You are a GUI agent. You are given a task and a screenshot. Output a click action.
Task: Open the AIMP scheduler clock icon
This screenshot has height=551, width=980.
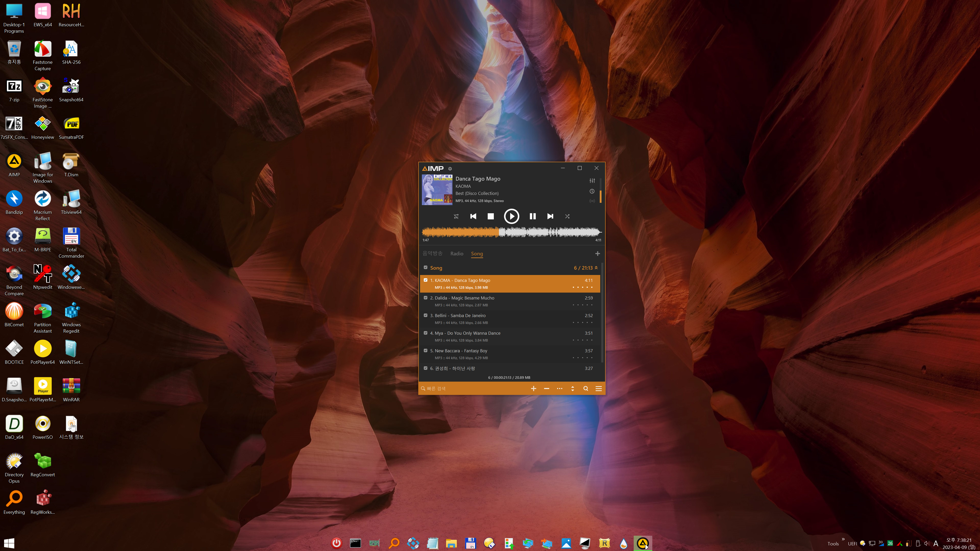pyautogui.click(x=592, y=191)
